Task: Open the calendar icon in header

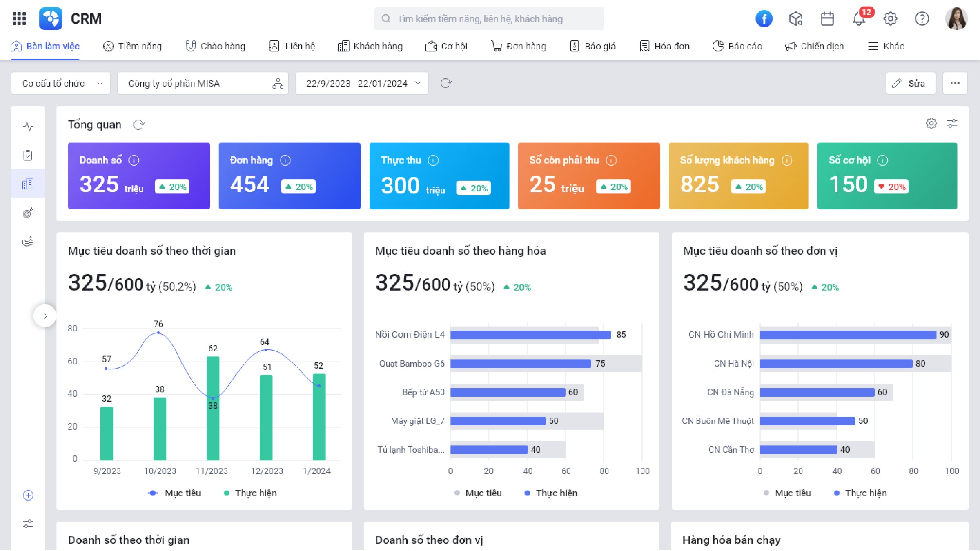Action: [827, 19]
